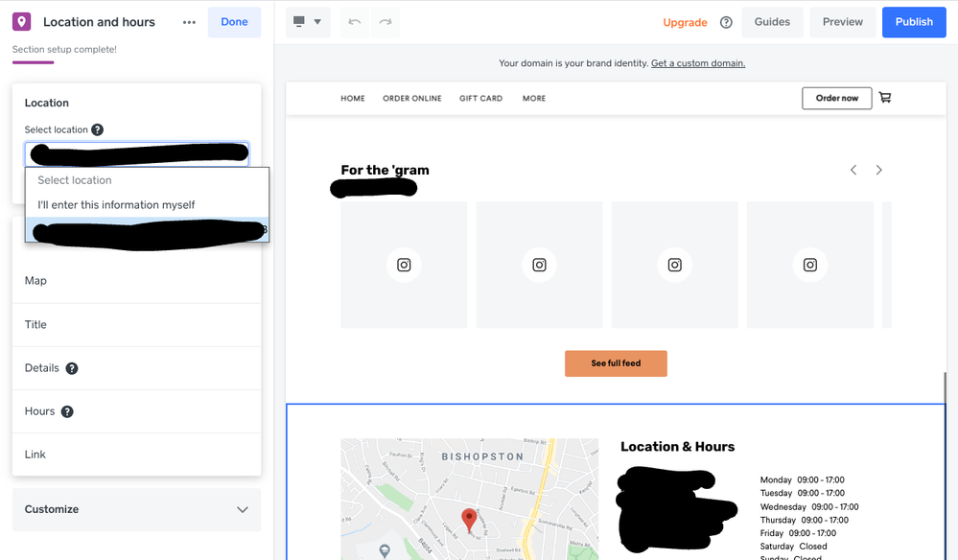Show next Instagram posts with right arrow
Screen dimensions: 958x560
pyautogui.click(x=878, y=170)
